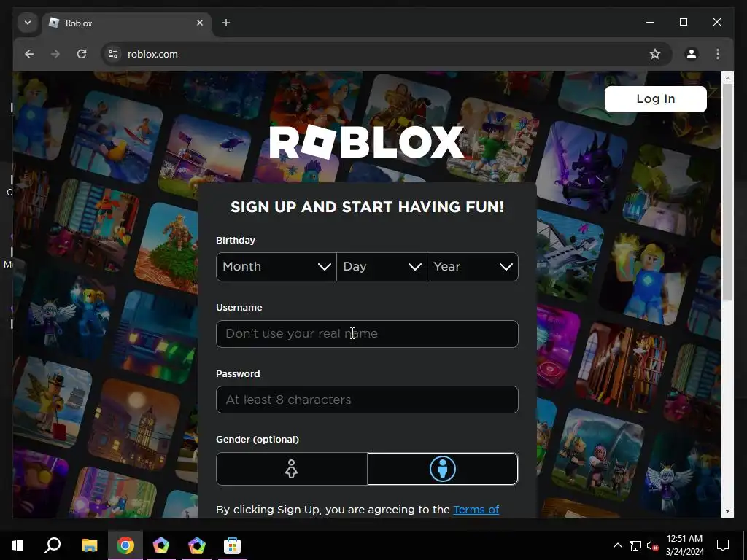Click the browser forward arrow
The height and width of the screenshot is (560, 747).
[55, 54]
